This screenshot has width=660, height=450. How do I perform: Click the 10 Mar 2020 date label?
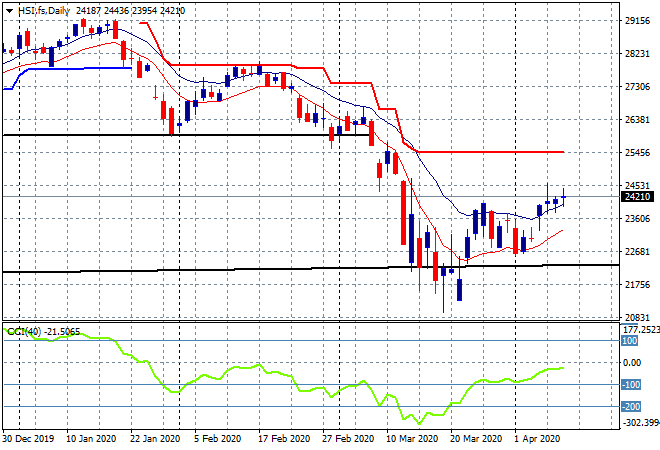coord(412,439)
